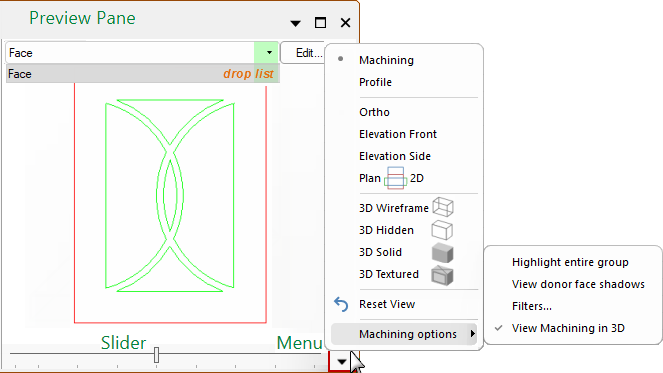Click the Reset View label
The height and width of the screenshot is (373, 663).
coord(387,304)
